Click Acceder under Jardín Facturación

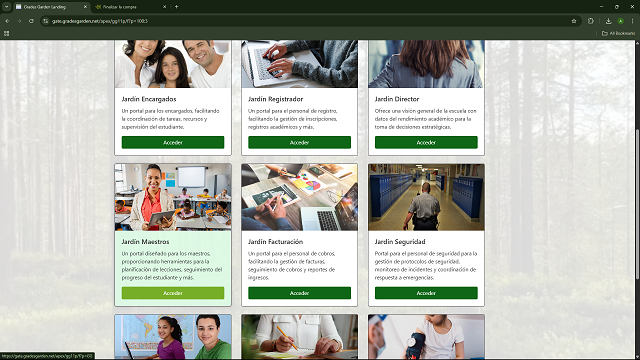(x=299, y=293)
